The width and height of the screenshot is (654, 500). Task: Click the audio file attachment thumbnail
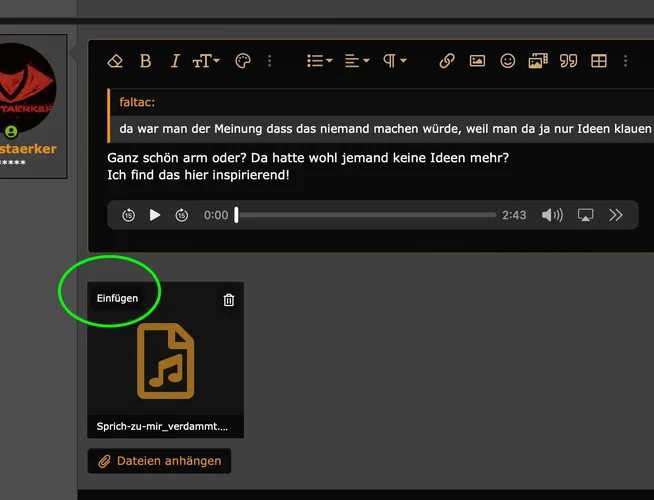(166, 361)
